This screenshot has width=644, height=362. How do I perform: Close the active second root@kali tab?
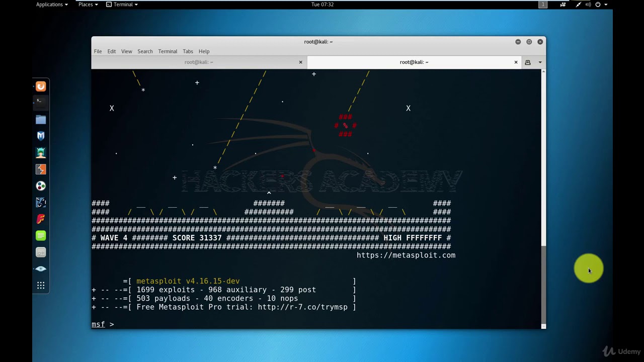point(516,62)
